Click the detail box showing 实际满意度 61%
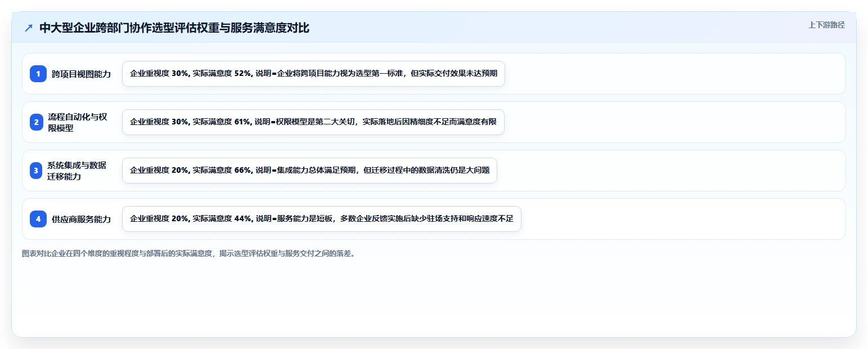Viewport: 868px width, 349px height. tap(313, 122)
